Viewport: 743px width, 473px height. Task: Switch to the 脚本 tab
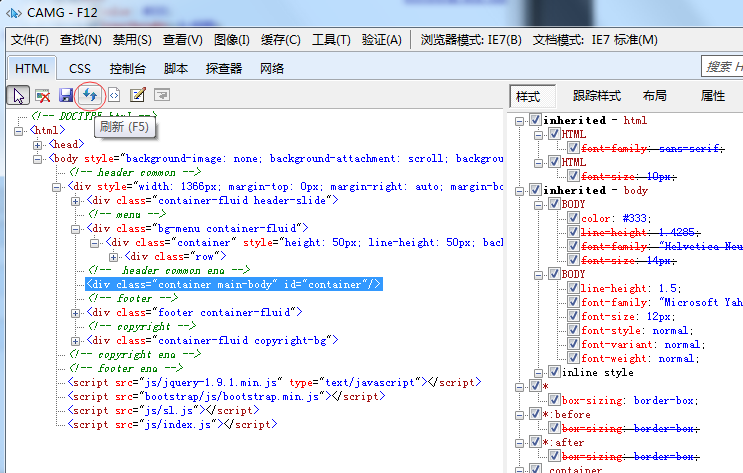click(176, 69)
